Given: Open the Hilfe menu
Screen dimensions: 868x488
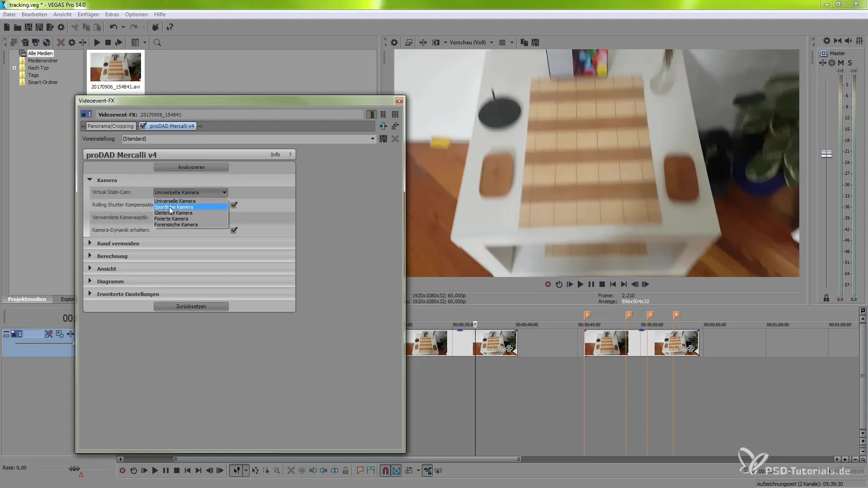Looking at the screenshot, I should (x=160, y=14).
